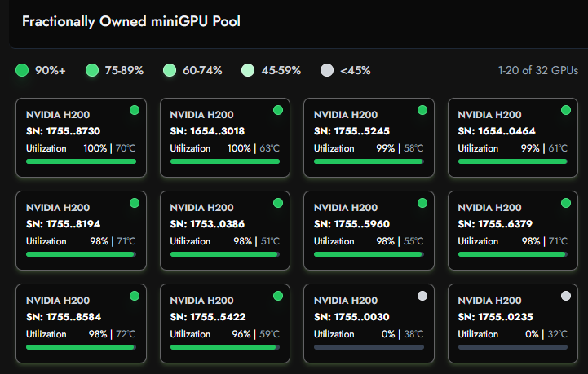The height and width of the screenshot is (374, 588).
Task: Click the <45% gray legend dot
Action: [327, 70]
